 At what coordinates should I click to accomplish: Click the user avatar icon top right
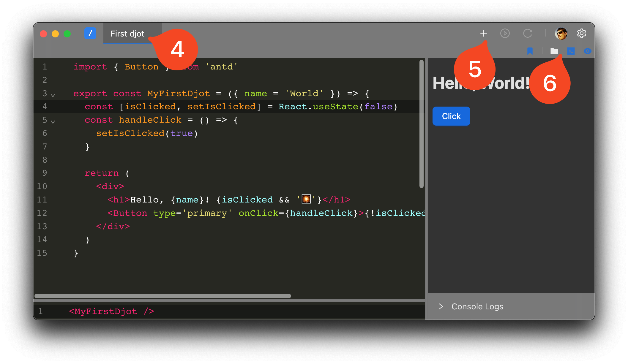pos(561,33)
